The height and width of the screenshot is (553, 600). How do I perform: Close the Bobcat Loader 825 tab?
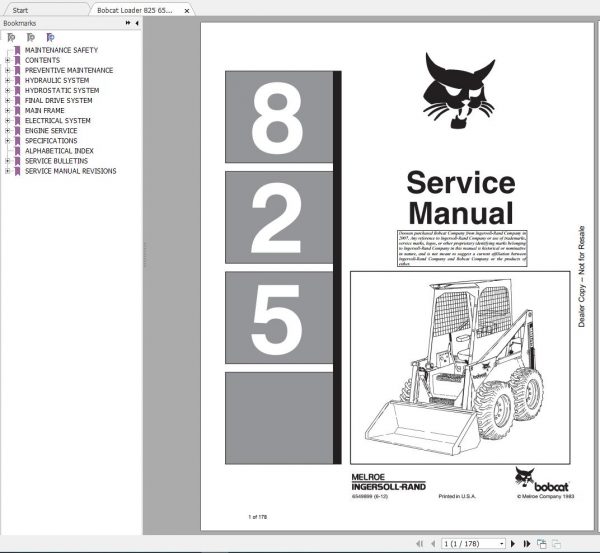click(x=187, y=11)
